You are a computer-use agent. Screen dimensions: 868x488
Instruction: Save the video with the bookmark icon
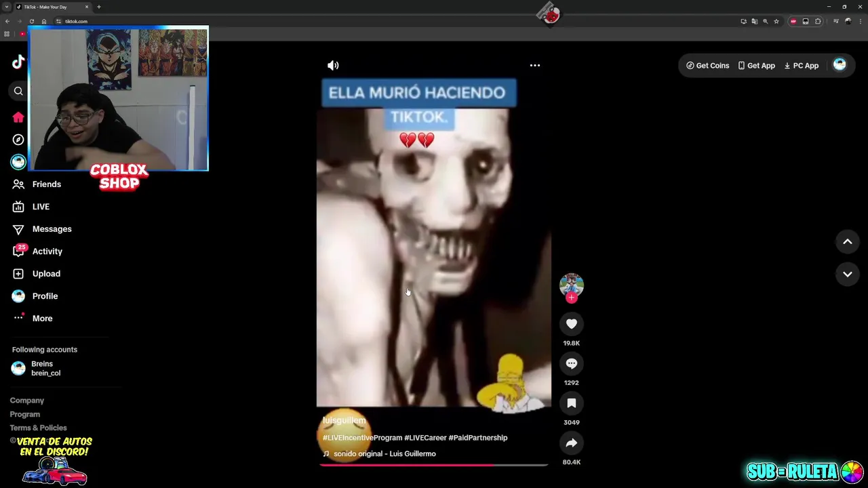click(x=572, y=403)
